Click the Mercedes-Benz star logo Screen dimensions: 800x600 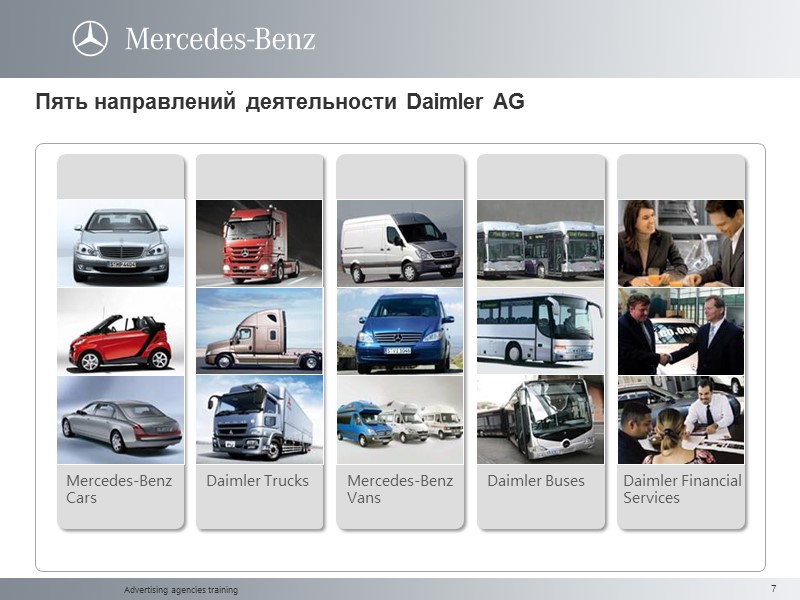pos(91,38)
